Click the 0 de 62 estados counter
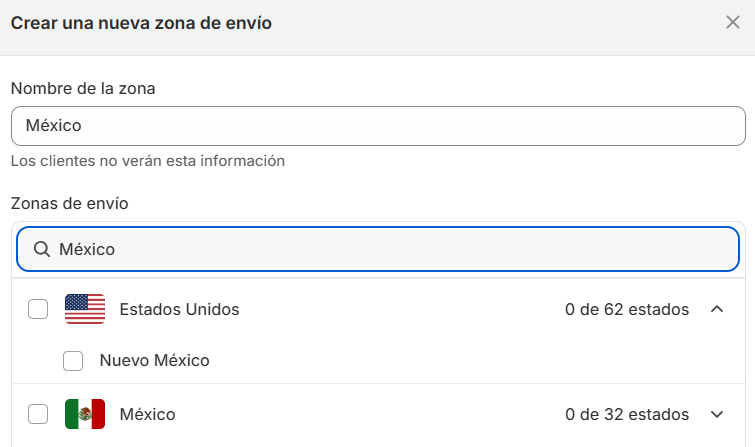This screenshot has height=447, width=755. coord(627,309)
